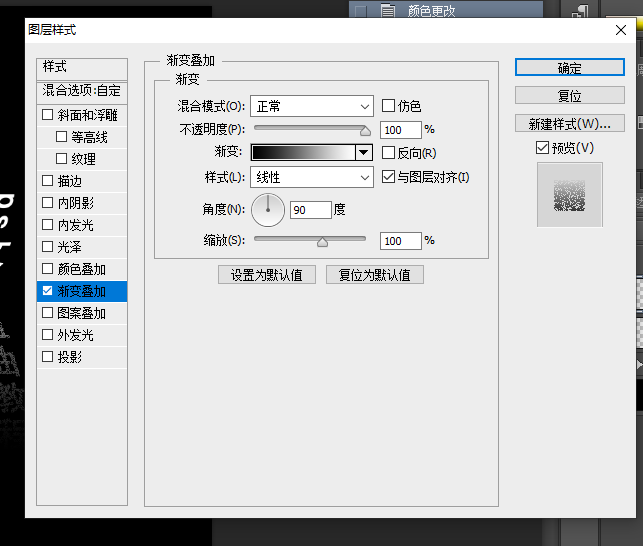643x546 pixels.
Task: Check the 纹理 option
Action: [61, 158]
